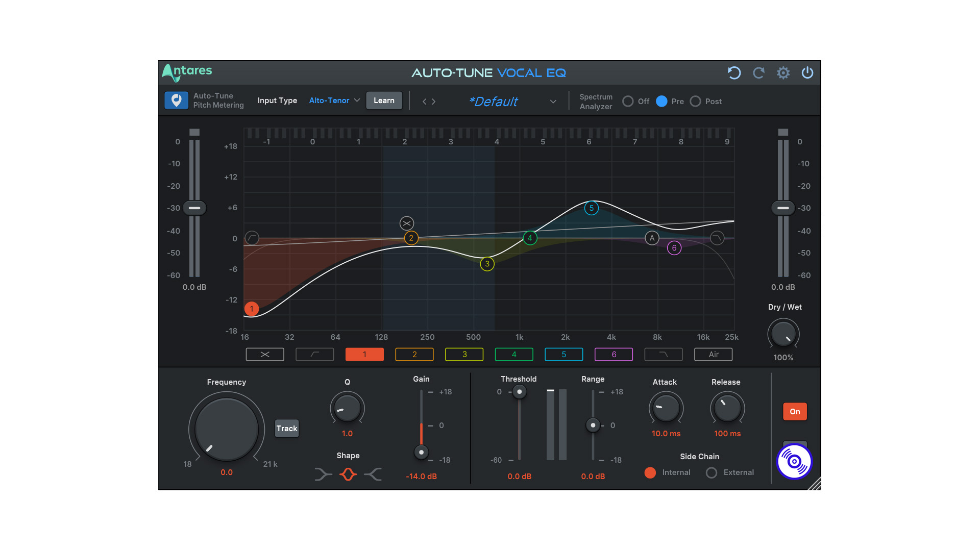This screenshot has width=980, height=551.
Task: Click the vinyl/record plugin icon bottom right
Action: click(x=795, y=463)
